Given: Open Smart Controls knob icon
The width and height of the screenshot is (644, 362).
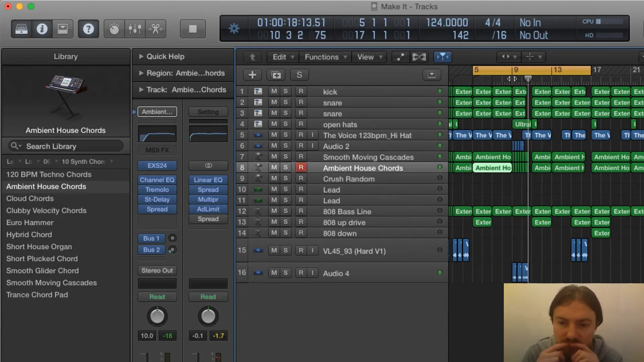Looking at the screenshot, I should click(x=114, y=29).
